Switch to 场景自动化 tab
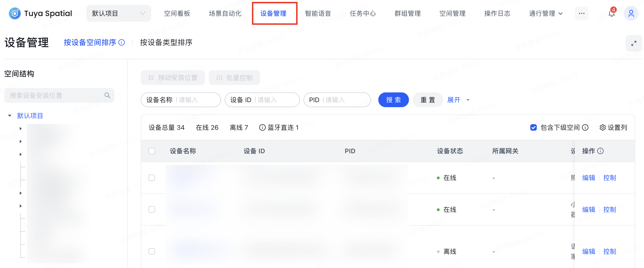The image size is (644, 268). (225, 14)
